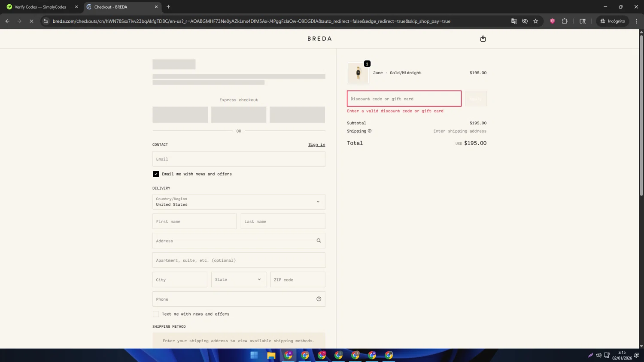Open Chrome three-dot menu
Screen dimensions: 644x362
[637, 21]
